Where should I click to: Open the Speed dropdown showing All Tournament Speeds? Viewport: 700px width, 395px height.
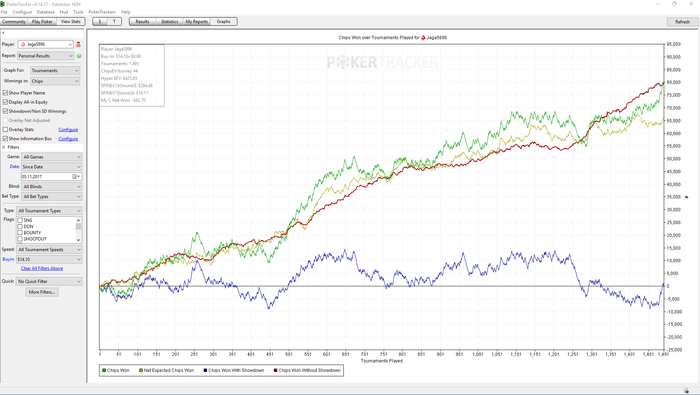[x=49, y=249]
